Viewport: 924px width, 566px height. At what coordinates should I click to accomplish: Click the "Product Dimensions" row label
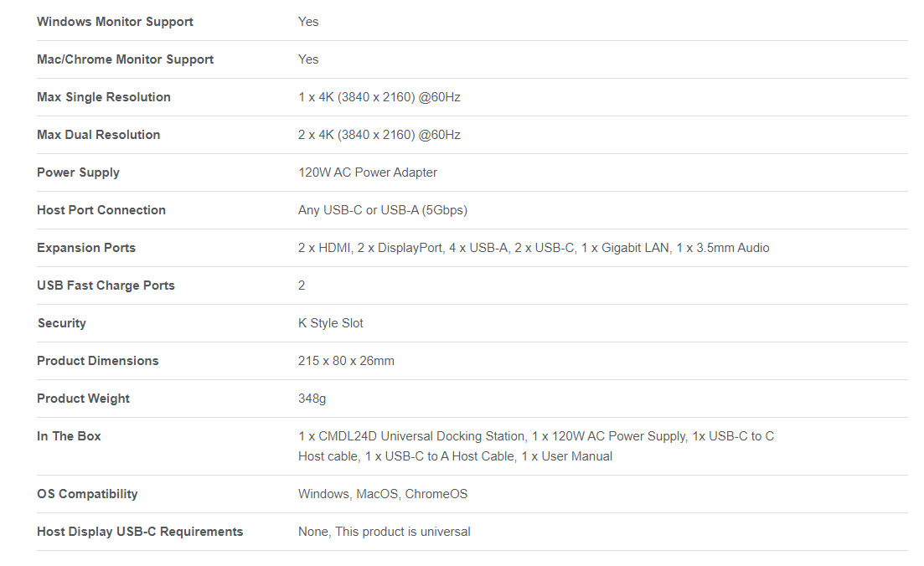[x=97, y=361]
